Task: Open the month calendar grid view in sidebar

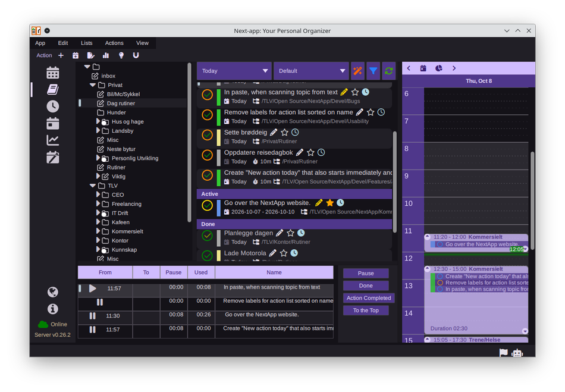Action: (x=52, y=73)
